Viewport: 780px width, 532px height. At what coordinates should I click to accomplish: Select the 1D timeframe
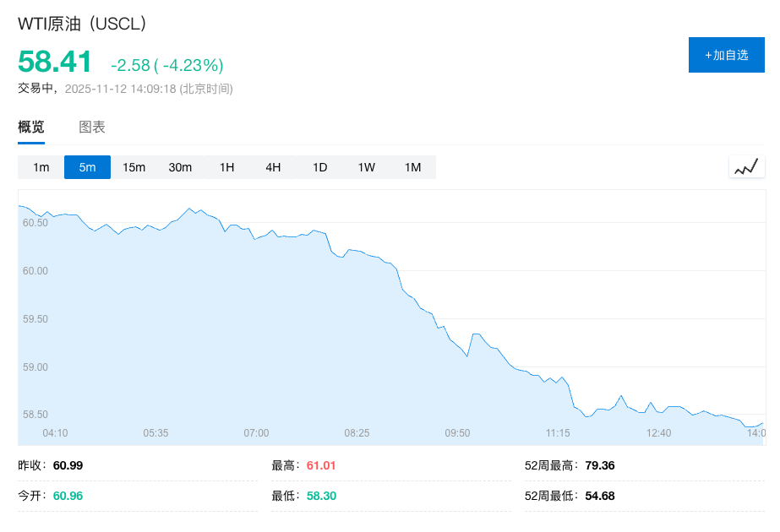click(319, 167)
